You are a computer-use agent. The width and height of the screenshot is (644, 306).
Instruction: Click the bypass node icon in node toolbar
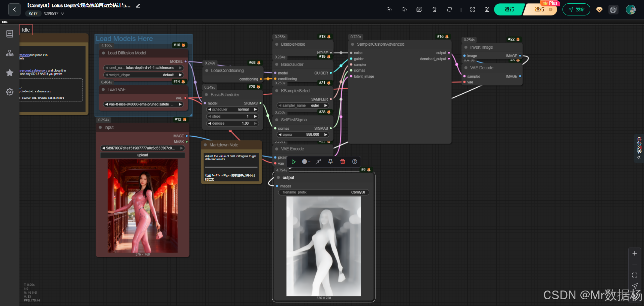318,162
